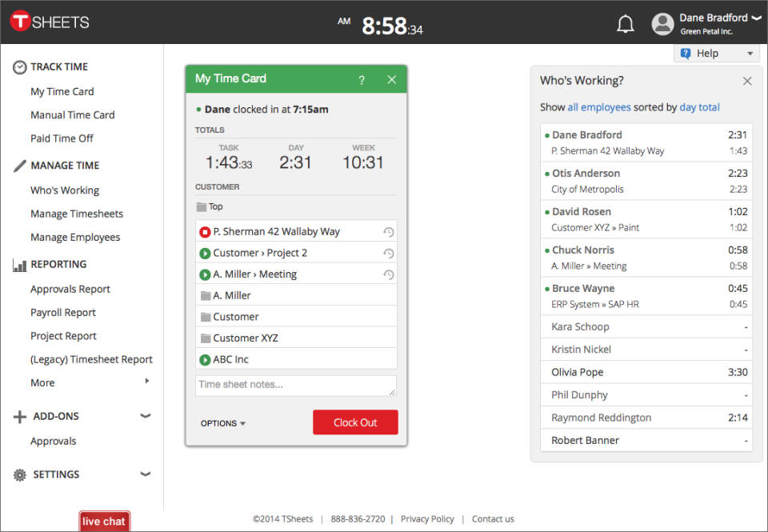Go to Payroll Report

click(x=63, y=313)
